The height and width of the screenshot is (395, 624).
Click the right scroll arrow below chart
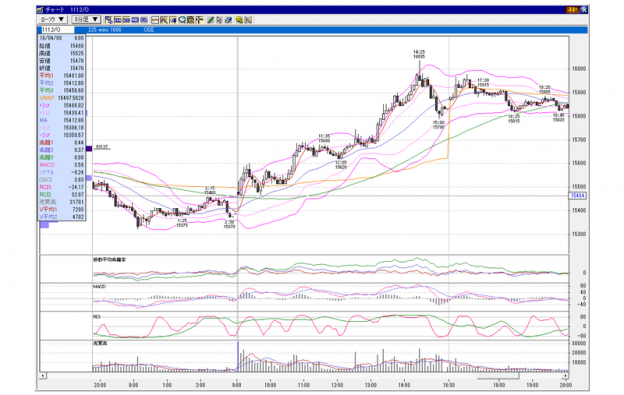tap(565, 376)
